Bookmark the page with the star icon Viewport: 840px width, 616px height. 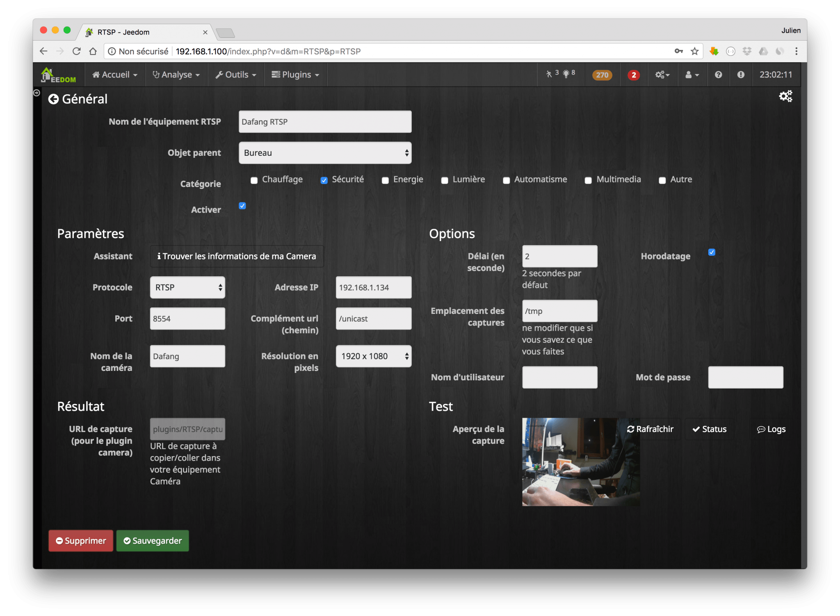pos(694,51)
